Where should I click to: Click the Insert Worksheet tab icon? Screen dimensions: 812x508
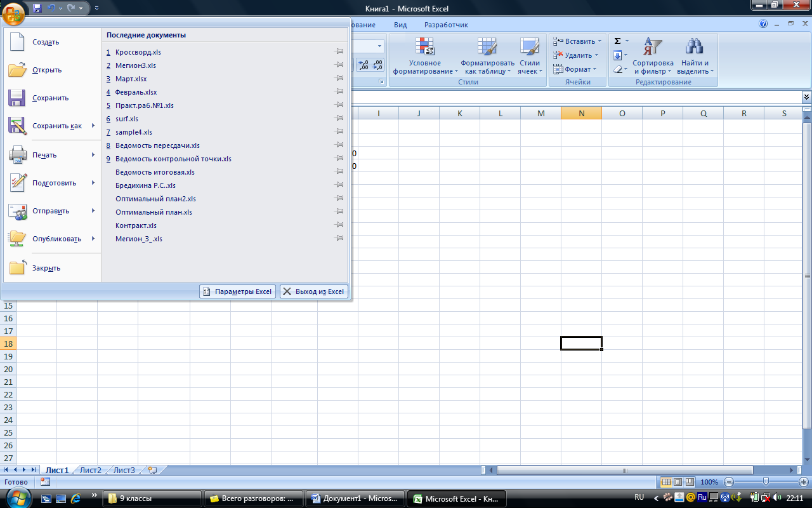coord(152,471)
